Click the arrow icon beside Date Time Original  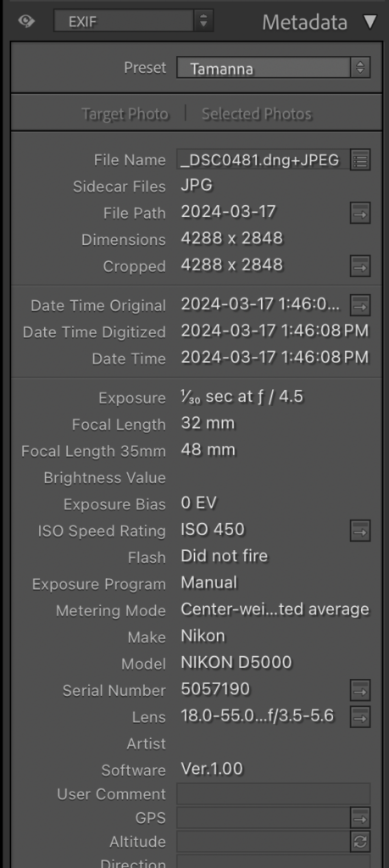[x=360, y=305]
